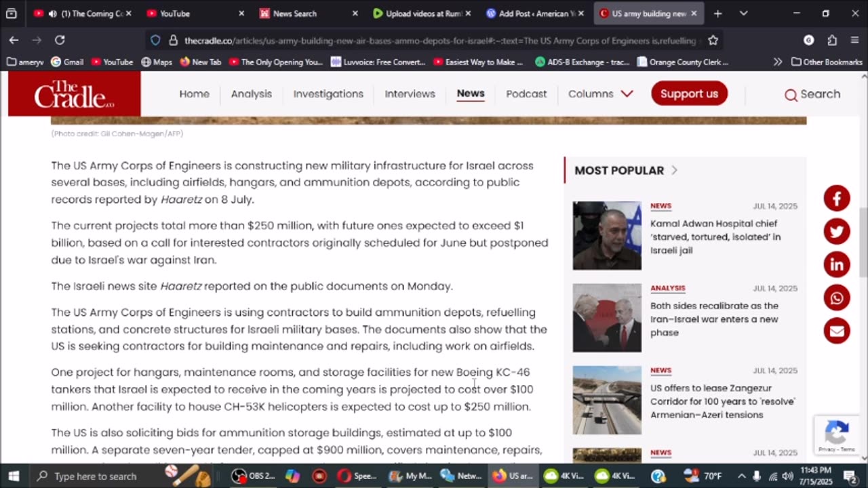Share the article on LinkedIn
The image size is (868, 488).
[837, 264]
